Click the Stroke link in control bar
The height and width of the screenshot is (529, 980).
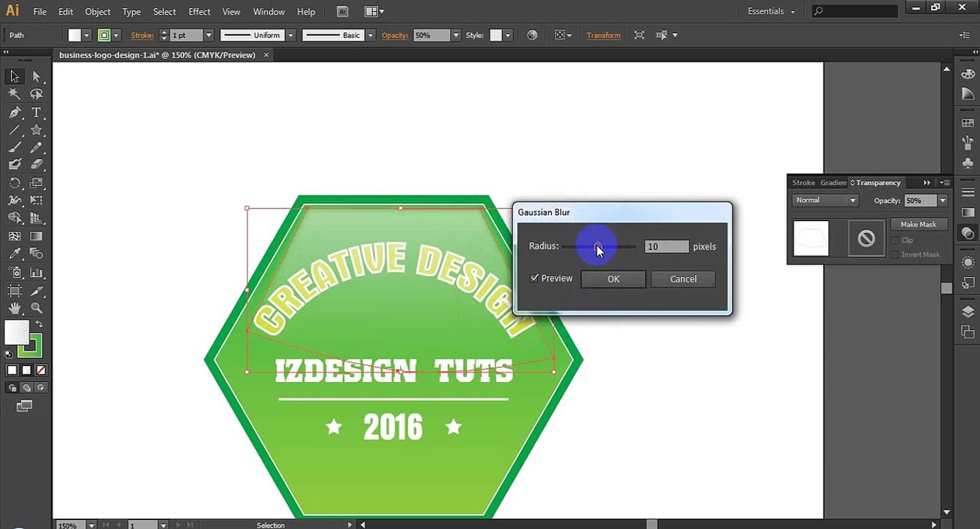142,35
